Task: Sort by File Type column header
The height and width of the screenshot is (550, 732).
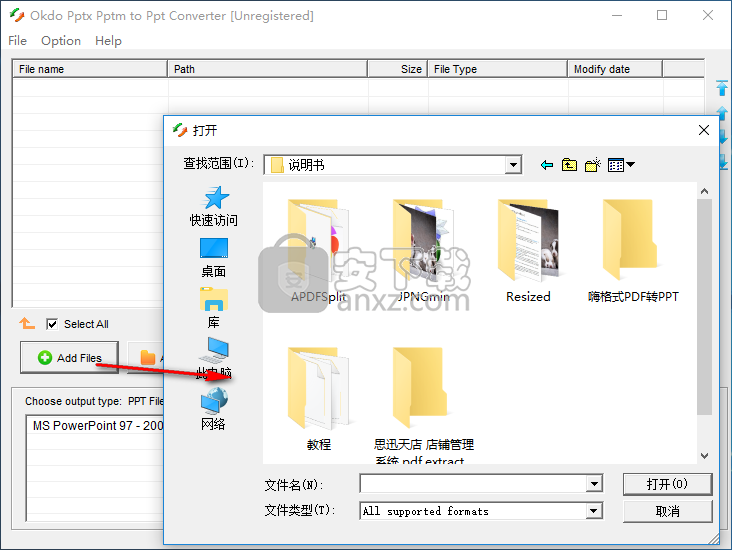Action: click(x=497, y=69)
